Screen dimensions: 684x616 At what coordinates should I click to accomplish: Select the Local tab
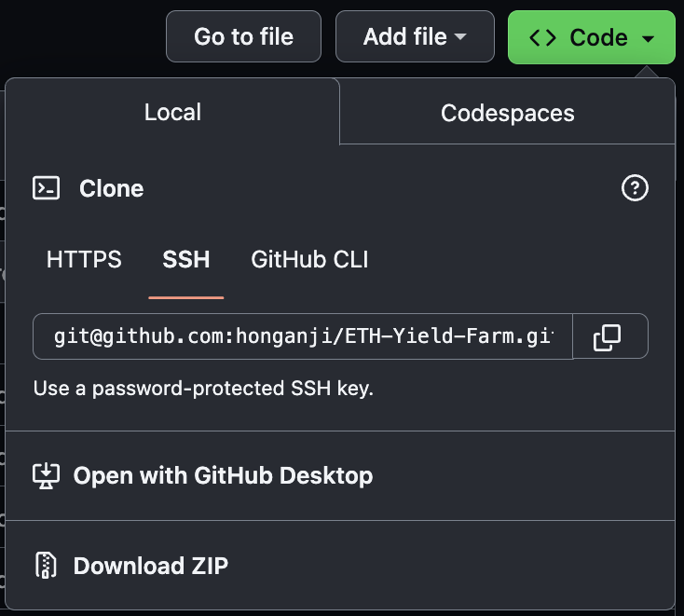pos(172,112)
